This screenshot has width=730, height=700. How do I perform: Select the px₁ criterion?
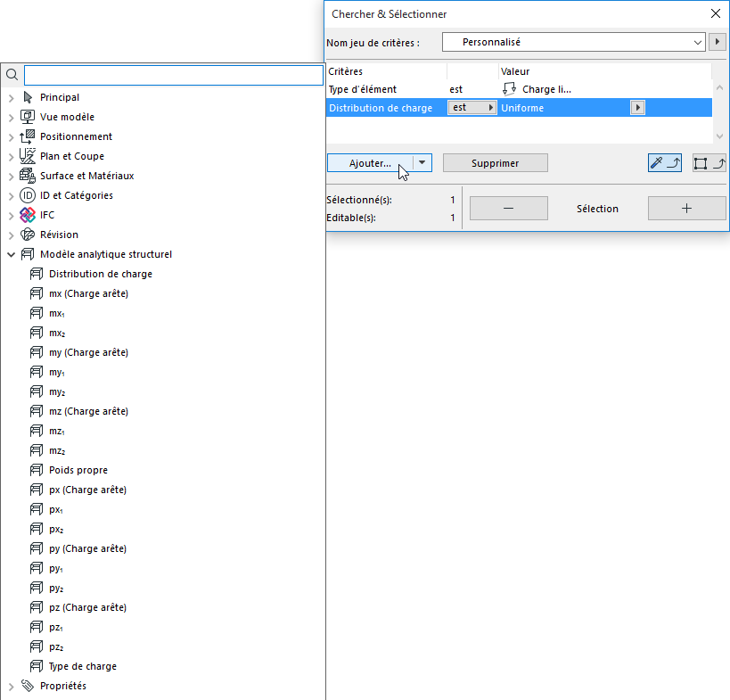click(56, 509)
